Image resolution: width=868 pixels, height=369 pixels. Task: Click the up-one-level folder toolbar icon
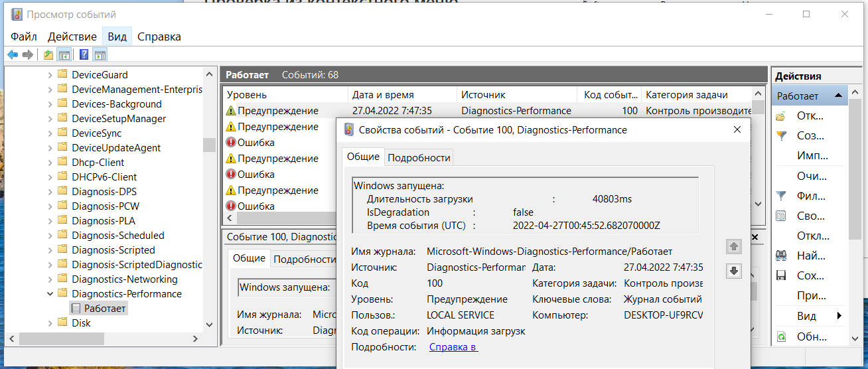[x=48, y=54]
